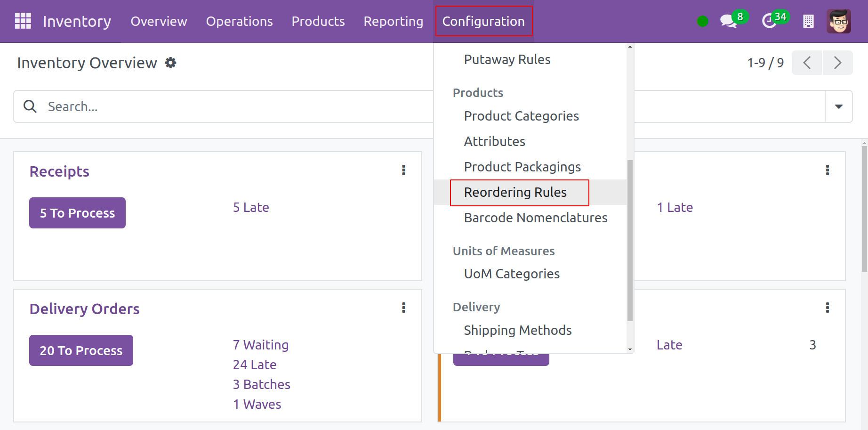
Task: Open the 7 Waiting delivery link
Action: click(260, 345)
